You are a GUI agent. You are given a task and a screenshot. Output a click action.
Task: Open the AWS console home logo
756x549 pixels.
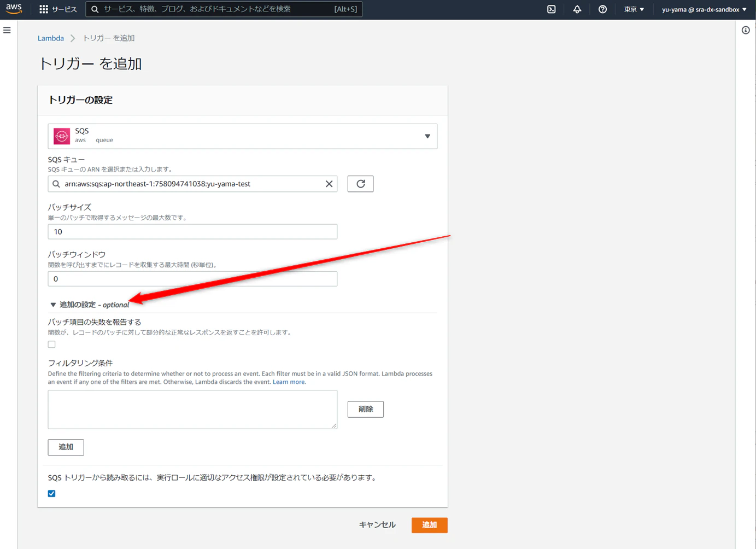(x=14, y=9)
